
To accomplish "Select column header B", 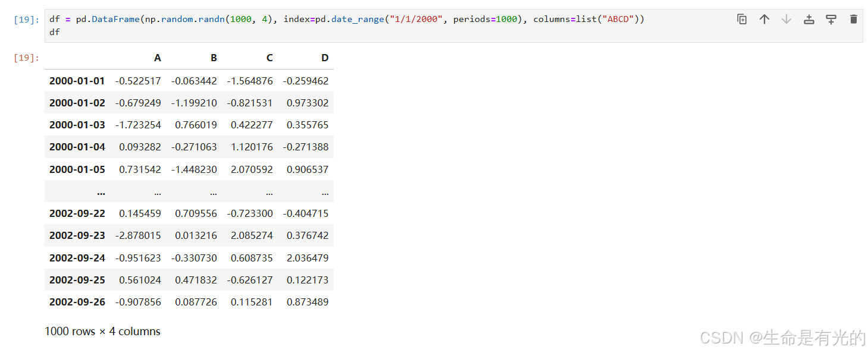I will click(214, 58).
